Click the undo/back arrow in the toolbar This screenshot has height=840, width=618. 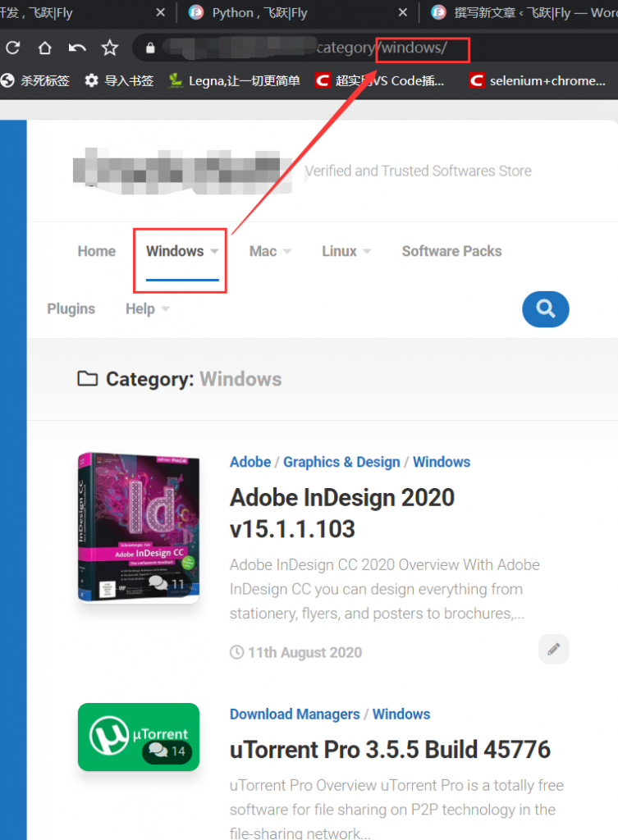click(77, 48)
